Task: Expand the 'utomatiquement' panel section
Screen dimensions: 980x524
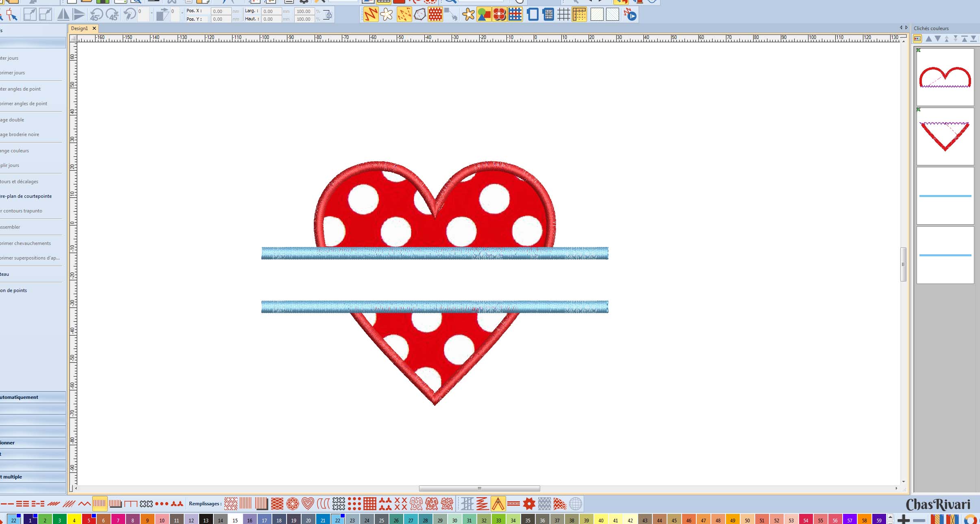Action: 33,397
